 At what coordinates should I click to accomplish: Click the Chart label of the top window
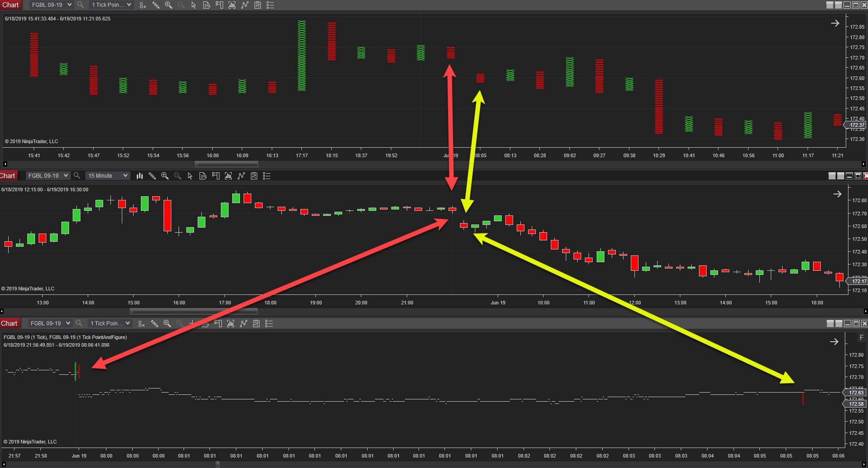tap(10, 5)
